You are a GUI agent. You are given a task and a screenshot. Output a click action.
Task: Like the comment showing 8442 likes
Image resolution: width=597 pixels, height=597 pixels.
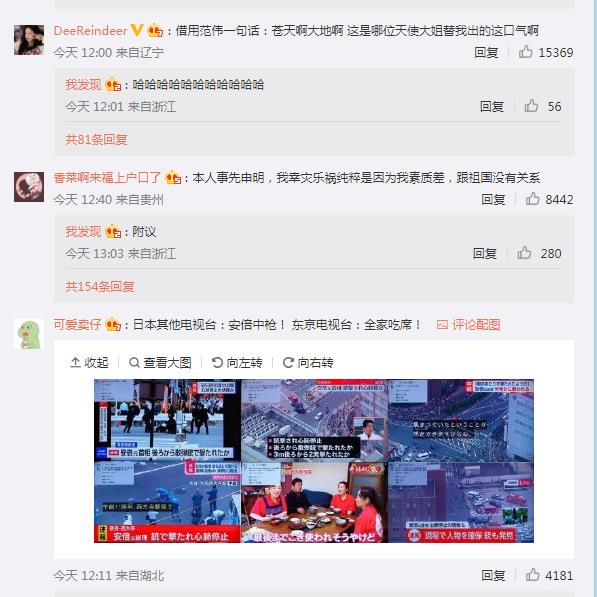(533, 199)
